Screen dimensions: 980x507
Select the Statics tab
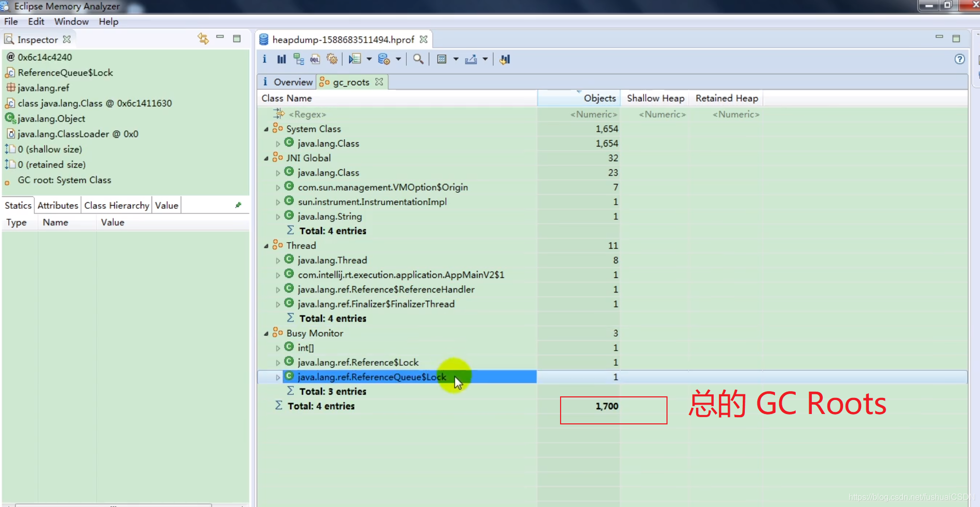18,205
